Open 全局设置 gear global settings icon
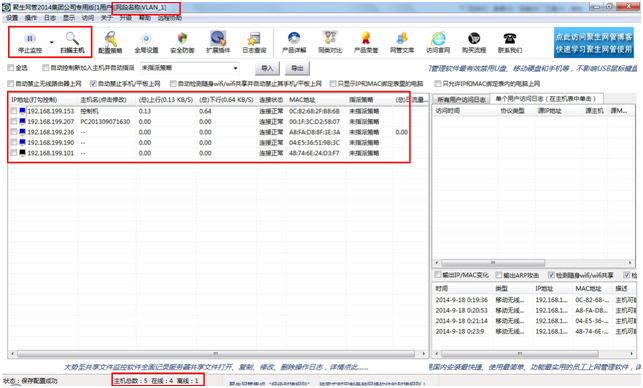 [x=146, y=39]
